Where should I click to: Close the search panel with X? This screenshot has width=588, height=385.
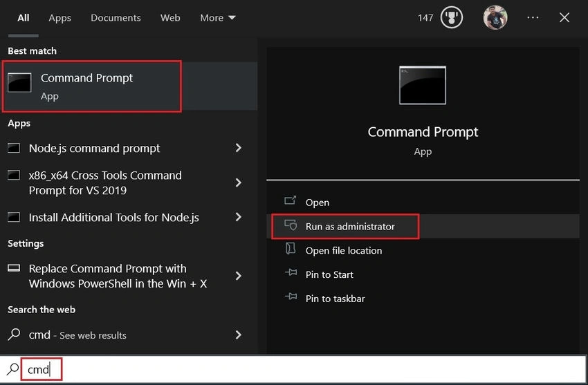pyautogui.click(x=564, y=17)
